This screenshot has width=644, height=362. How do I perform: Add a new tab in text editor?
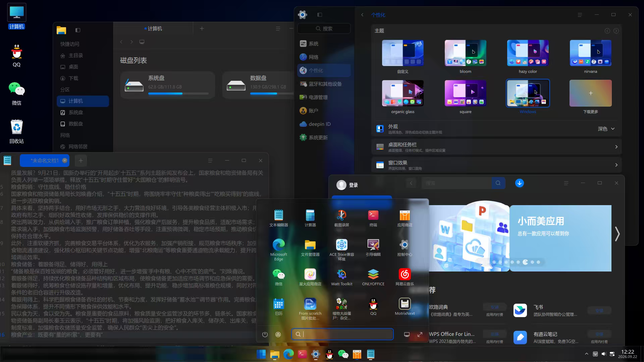[80, 161]
